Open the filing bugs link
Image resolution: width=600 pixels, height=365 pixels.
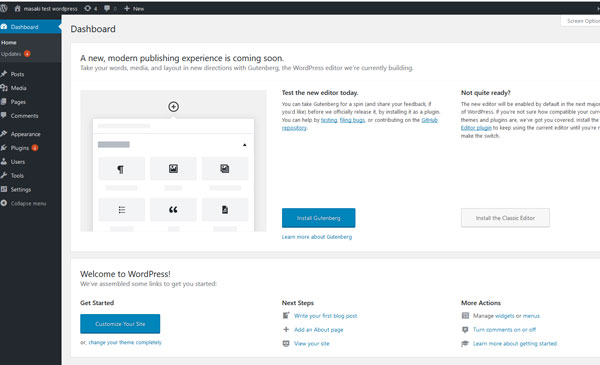[352, 120]
